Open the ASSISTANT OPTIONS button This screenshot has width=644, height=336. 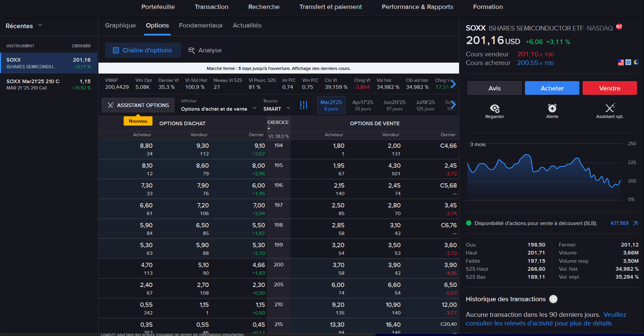pyautogui.click(x=138, y=105)
